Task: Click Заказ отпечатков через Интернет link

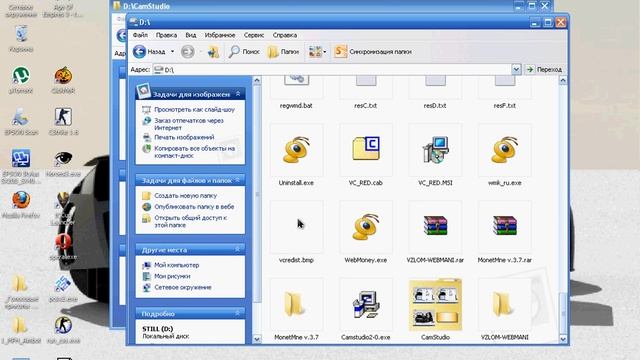Action: pos(189,124)
